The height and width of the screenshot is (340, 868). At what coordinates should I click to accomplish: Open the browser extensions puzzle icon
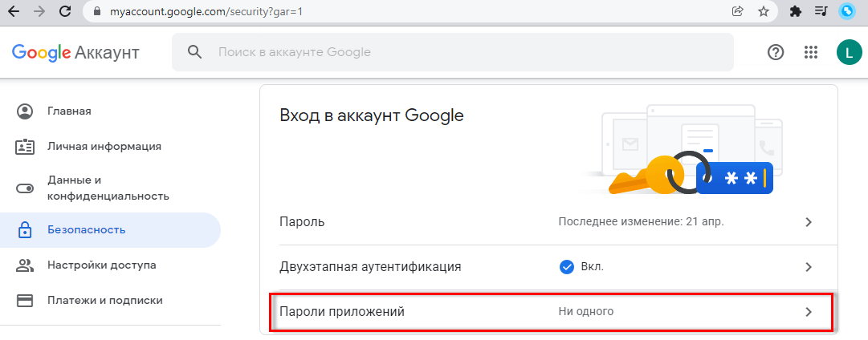tap(796, 12)
